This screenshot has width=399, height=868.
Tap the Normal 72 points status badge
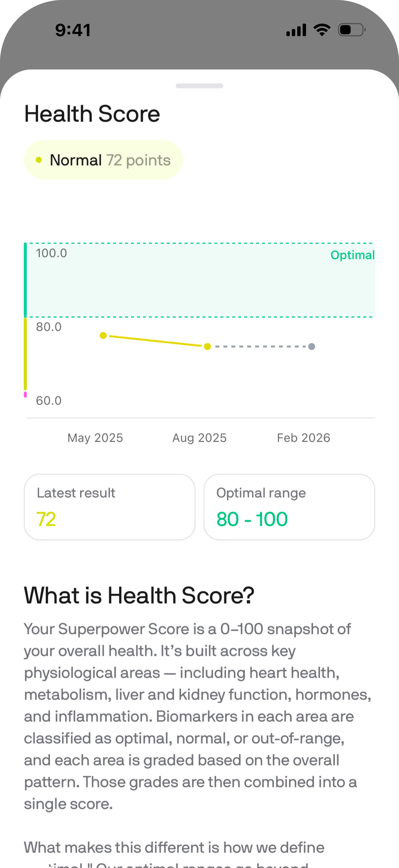tap(103, 160)
